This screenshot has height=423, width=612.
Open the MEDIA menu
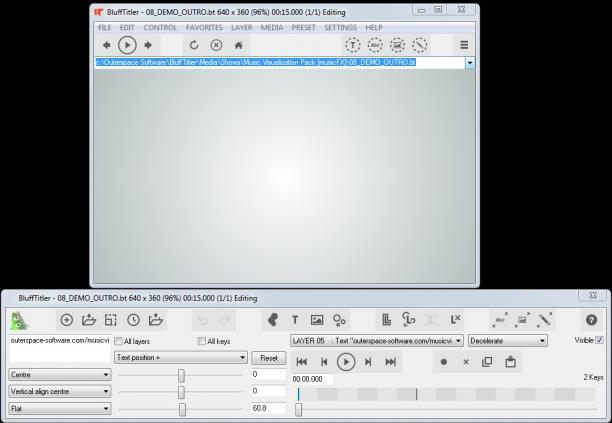(x=272, y=28)
